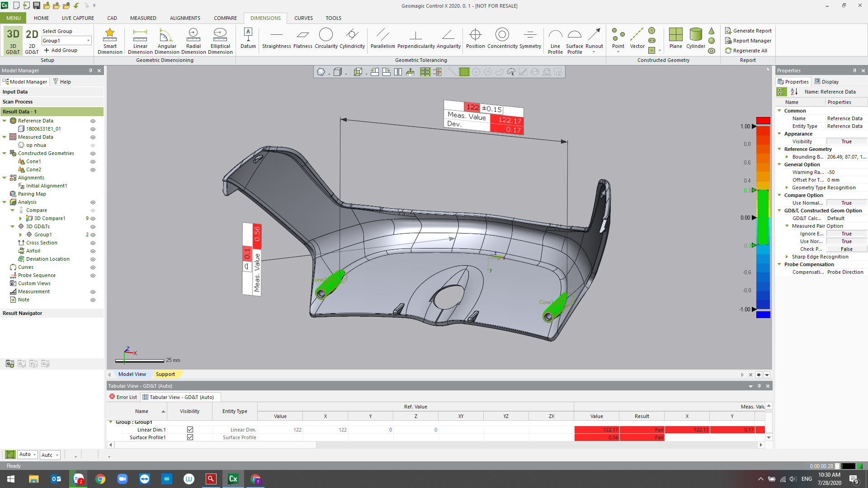
Task: Click the Concentricity tool
Action: click(x=502, y=38)
